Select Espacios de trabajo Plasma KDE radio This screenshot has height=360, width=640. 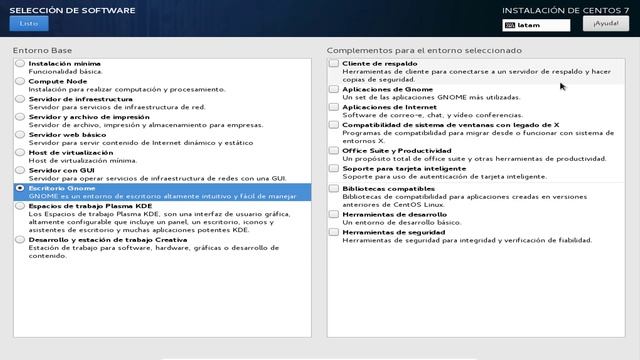[x=20, y=206]
